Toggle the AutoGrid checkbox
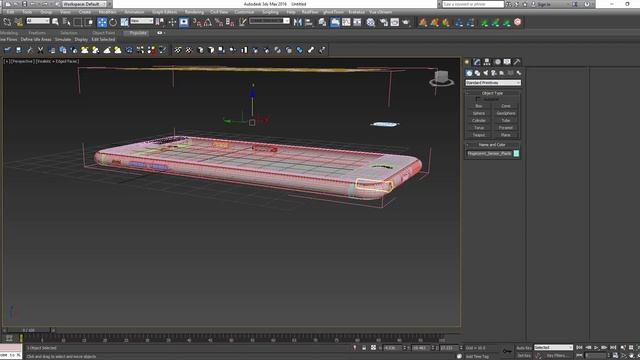Image resolution: width=640 pixels, height=360 pixels. (x=478, y=99)
